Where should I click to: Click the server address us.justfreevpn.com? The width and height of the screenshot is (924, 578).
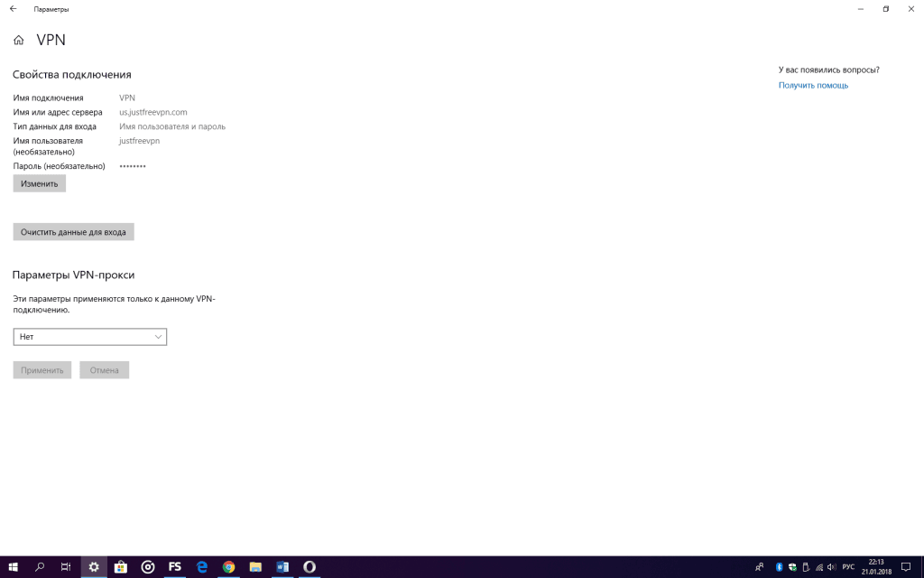[153, 112]
